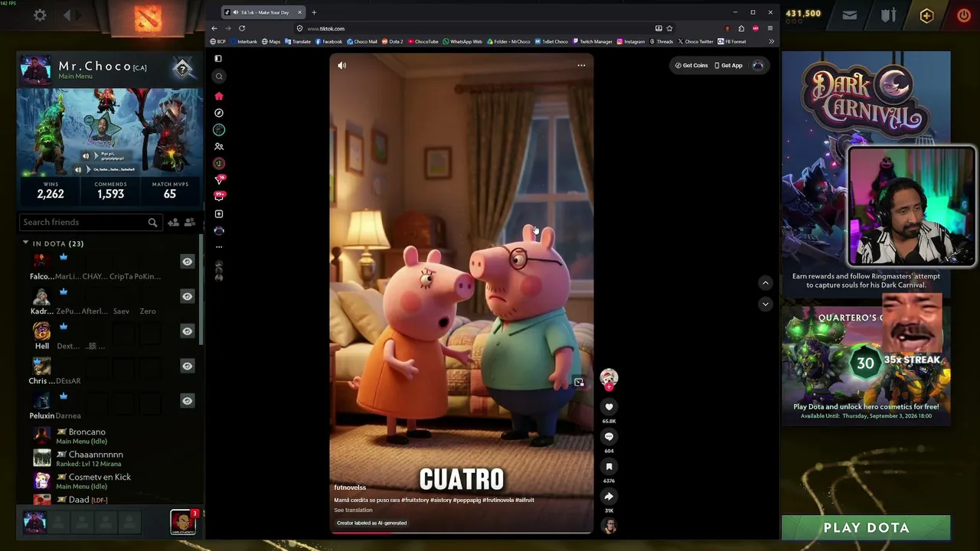Toggle spectate eye for Peluxin party
The width and height of the screenshot is (980, 551).
click(187, 400)
